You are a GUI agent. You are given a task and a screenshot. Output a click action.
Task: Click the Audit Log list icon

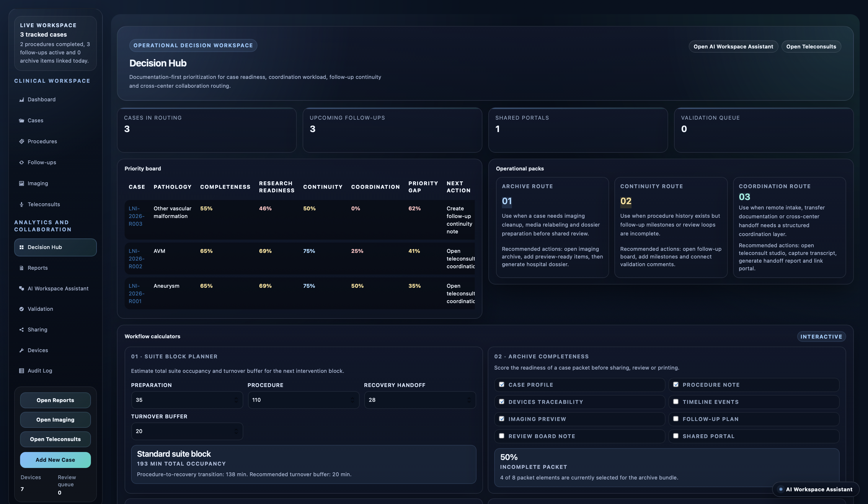pos(21,370)
